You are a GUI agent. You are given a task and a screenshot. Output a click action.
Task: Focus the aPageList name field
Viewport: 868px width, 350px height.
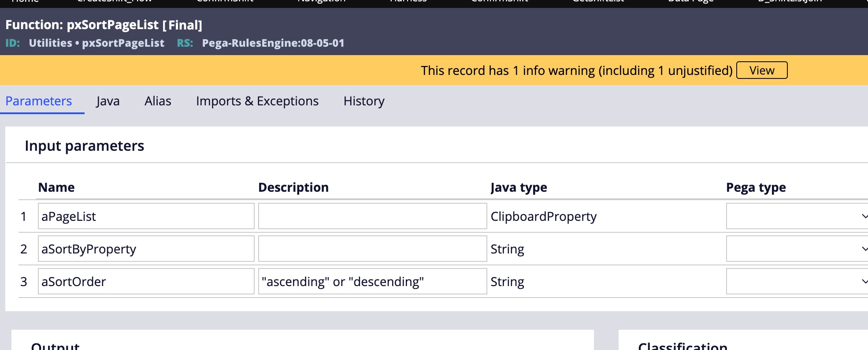pyautogui.click(x=146, y=216)
